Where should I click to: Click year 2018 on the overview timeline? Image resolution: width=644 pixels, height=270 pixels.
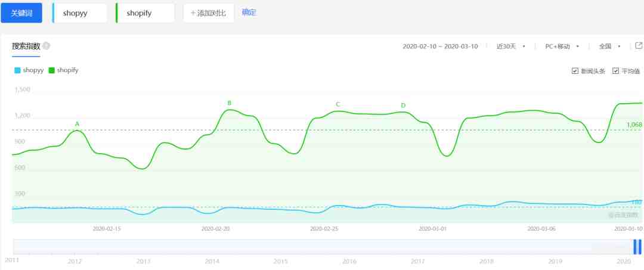[487, 262]
